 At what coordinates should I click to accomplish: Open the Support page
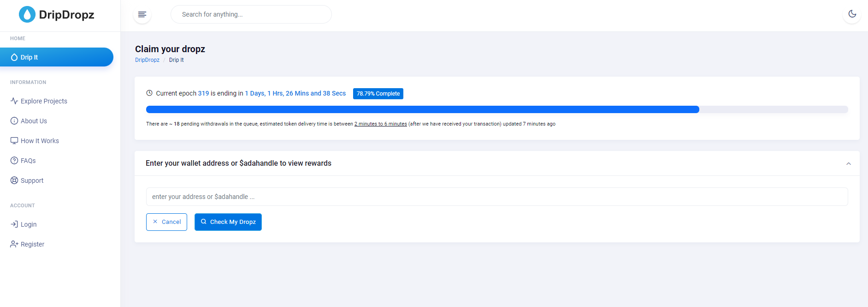coord(32,181)
